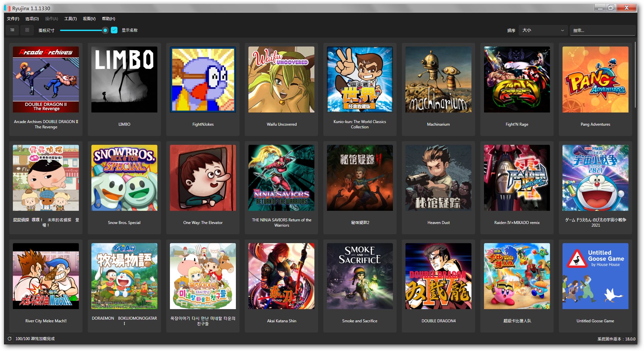This screenshot has height=351, width=644.
Task: Select the One Way: The Elevator cover
Action: pyautogui.click(x=203, y=178)
